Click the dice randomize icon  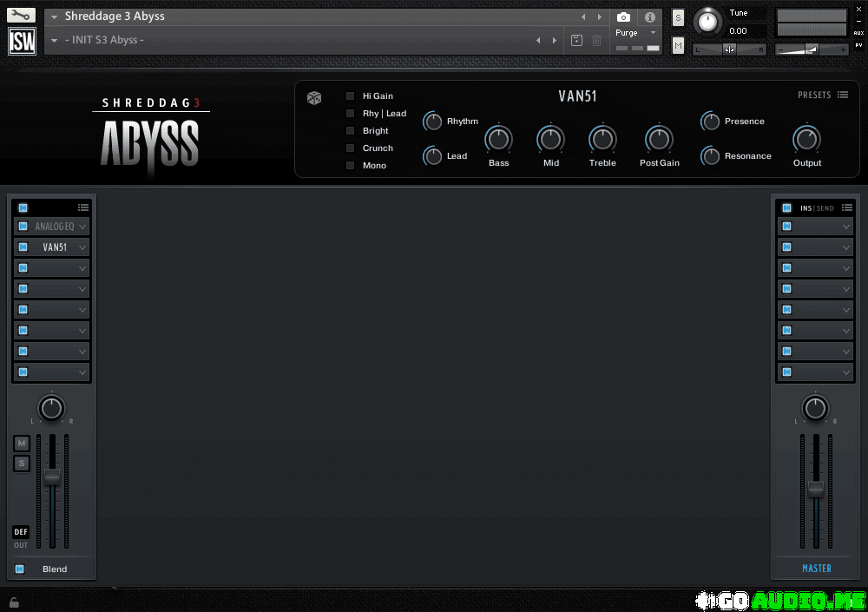314,98
